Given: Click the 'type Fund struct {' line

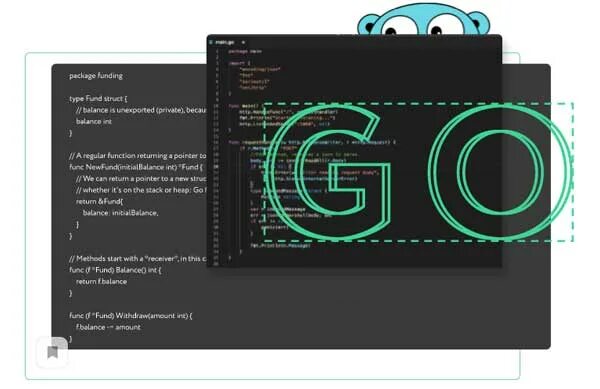Looking at the screenshot, I should (x=98, y=99).
